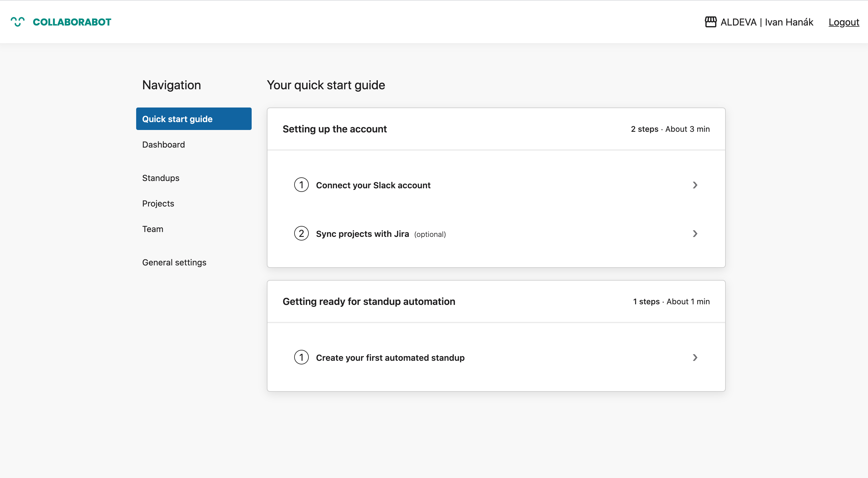Expand chevron for Connect your Slack account
This screenshot has width=868, height=478.
[695, 185]
